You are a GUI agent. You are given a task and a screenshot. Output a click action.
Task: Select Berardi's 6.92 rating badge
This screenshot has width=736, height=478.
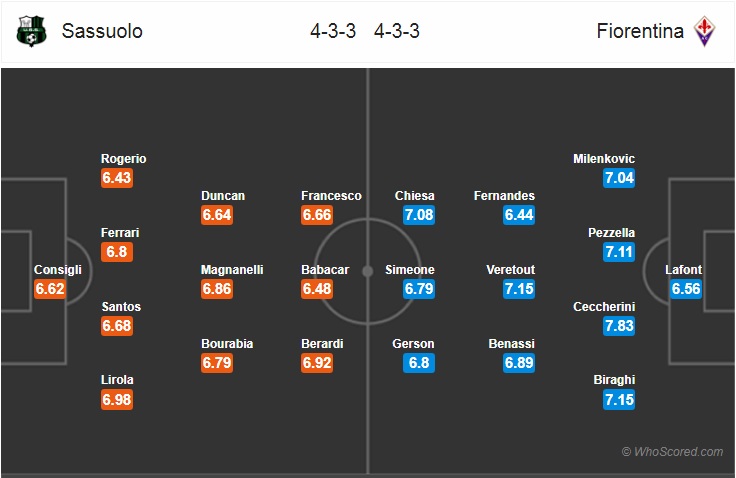(x=316, y=363)
